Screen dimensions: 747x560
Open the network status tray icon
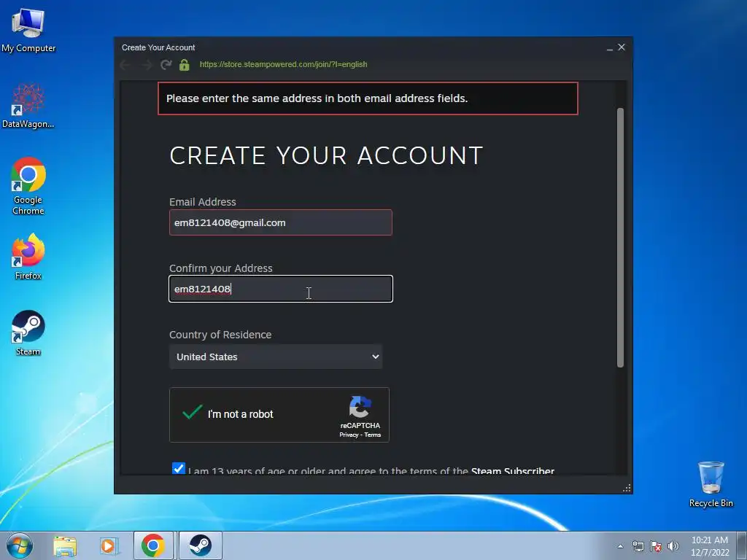coord(638,546)
